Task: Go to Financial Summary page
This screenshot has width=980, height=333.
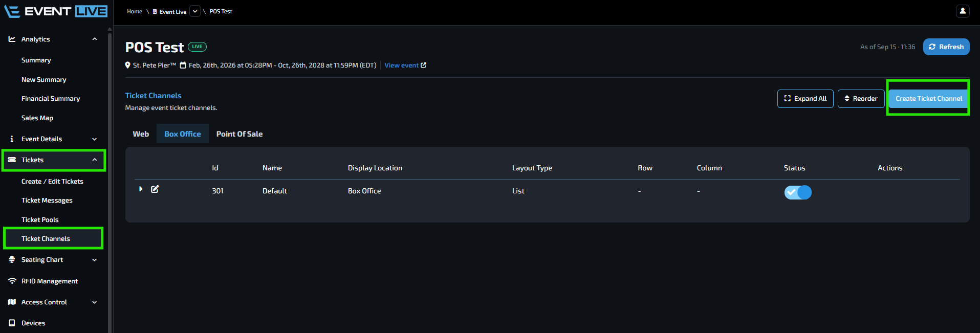Action: pos(51,99)
